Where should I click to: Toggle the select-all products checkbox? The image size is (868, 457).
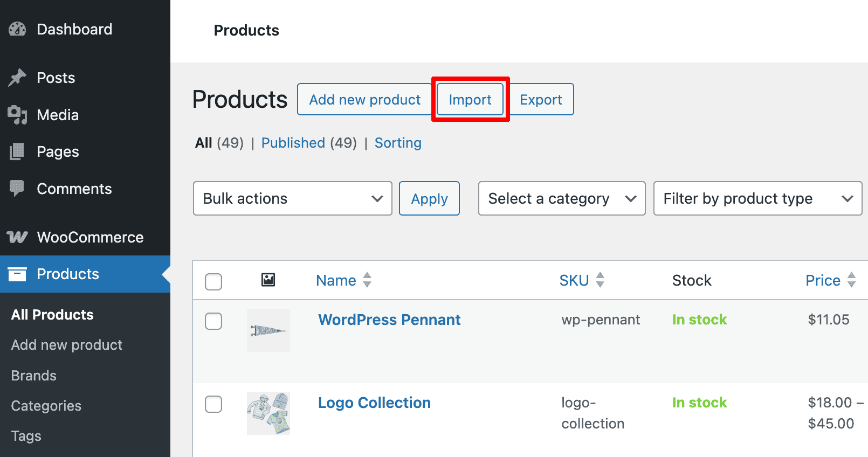click(213, 281)
